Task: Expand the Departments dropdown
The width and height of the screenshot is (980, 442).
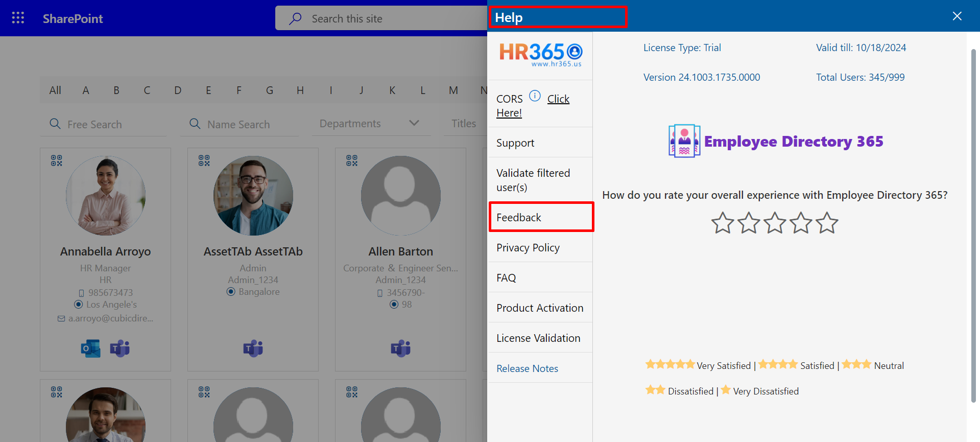Action: tap(371, 123)
